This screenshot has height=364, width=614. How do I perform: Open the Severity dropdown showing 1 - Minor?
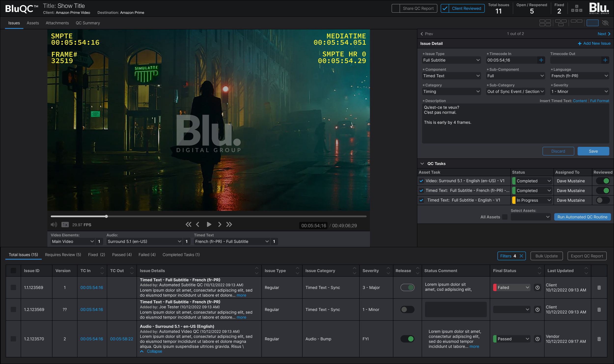click(580, 91)
